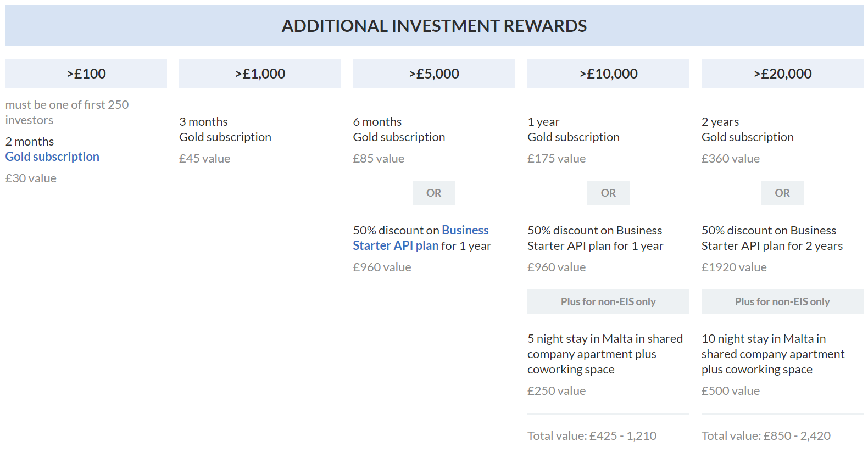Select the >£5,000 tier header
868x458 pixels.
point(433,74)
